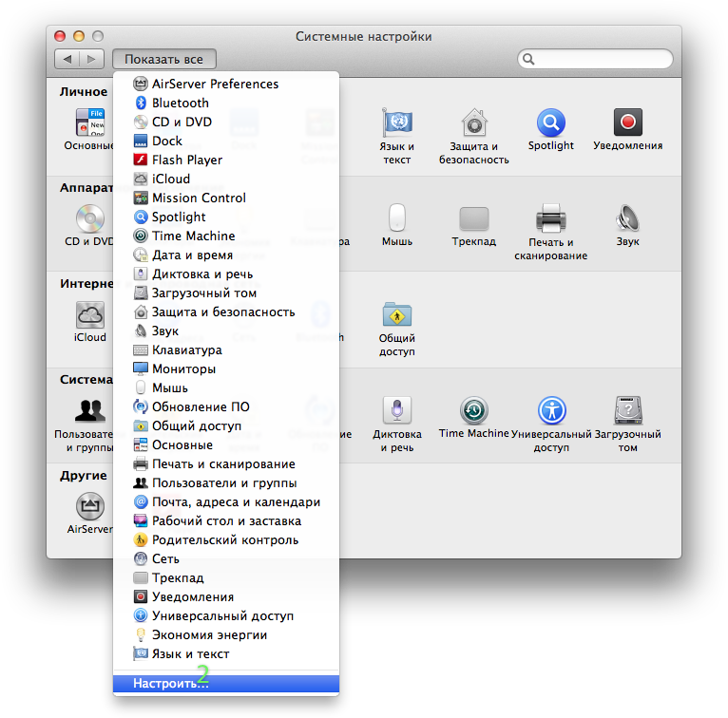Select Рабочий стол и заставка entry
The image size is (728, 718).
[x=226, y=521]
